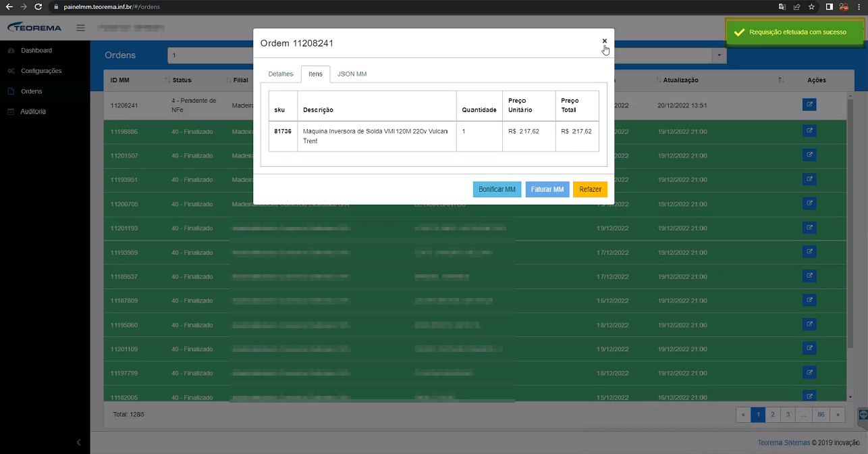Image resolution: width=868 pixels, height=454 pixels.
Task: Switch to the JSON MM tab
Action: click(x=352, y=74)
